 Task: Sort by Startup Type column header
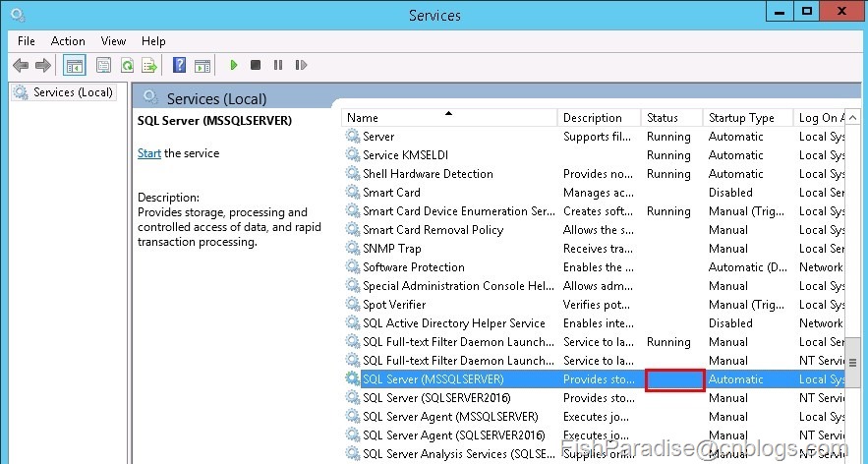click(748, 117)
